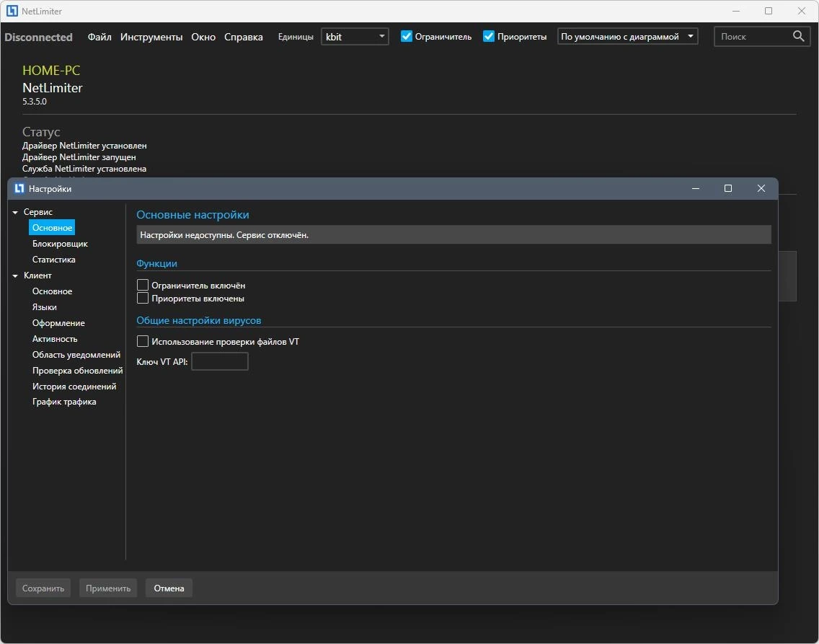
Task: Click the version text 5.3.5.0
Action: pyautogui.click(x=35, y=102)
